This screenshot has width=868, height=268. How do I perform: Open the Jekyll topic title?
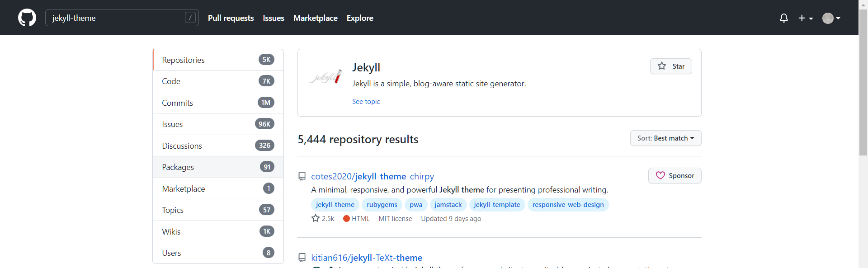(x=366, y=67)
